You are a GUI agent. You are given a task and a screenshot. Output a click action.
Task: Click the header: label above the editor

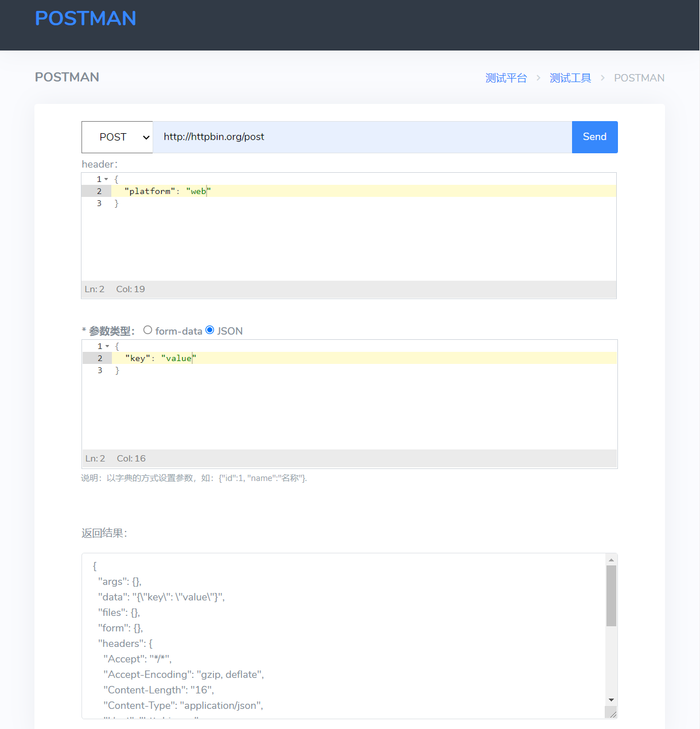(x=100, y=165)
